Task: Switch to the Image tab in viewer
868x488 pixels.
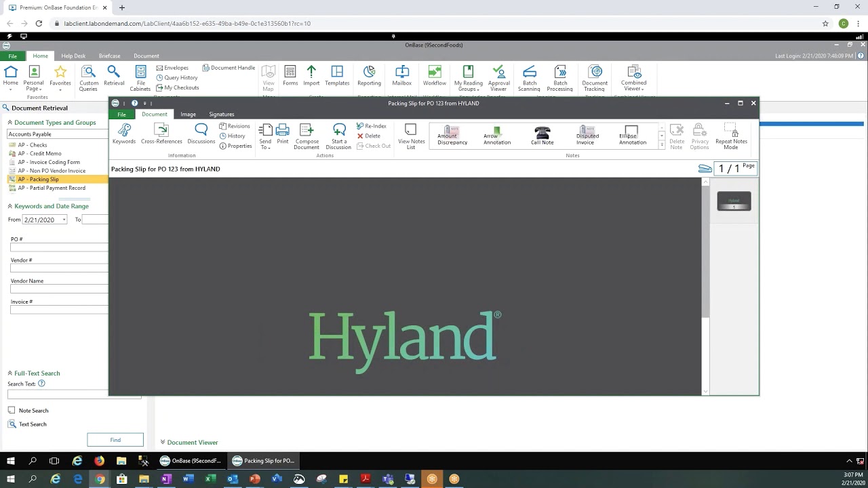Action: (188, 114)
